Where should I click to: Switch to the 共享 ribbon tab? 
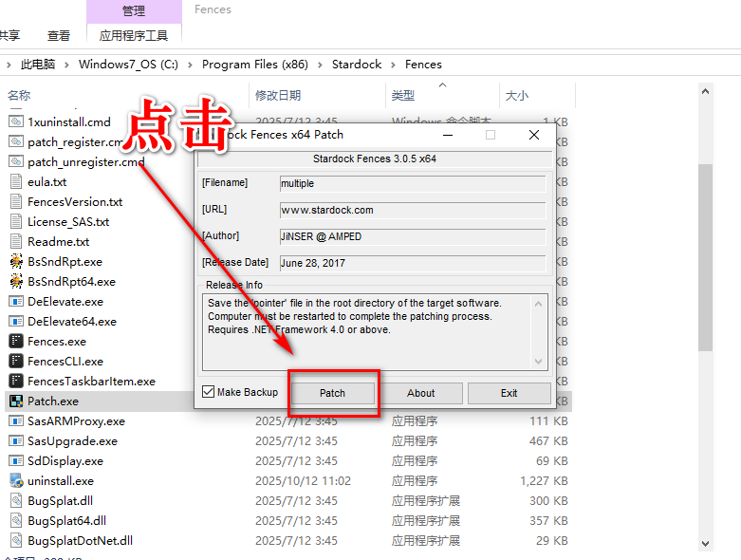[9, 35]
